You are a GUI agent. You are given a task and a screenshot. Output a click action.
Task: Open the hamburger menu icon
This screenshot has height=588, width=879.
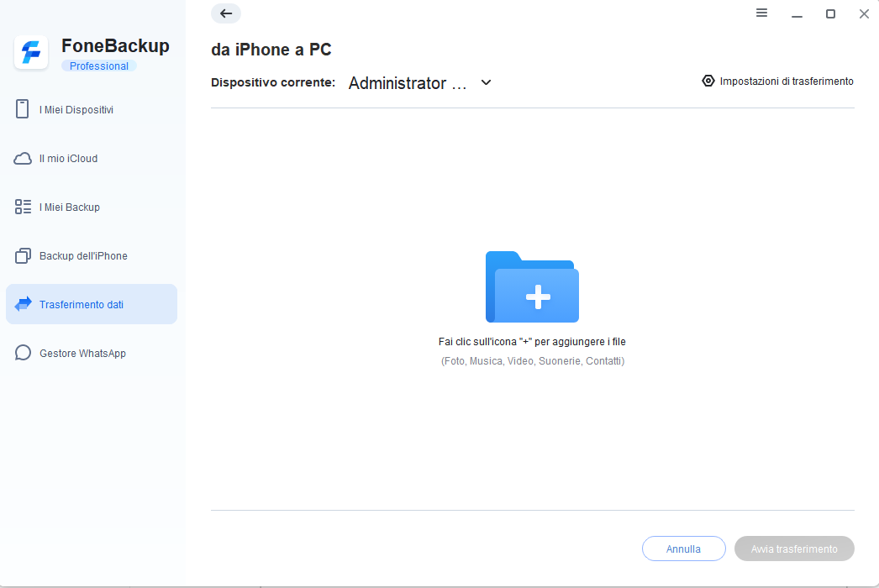click(x=761, y=13)
